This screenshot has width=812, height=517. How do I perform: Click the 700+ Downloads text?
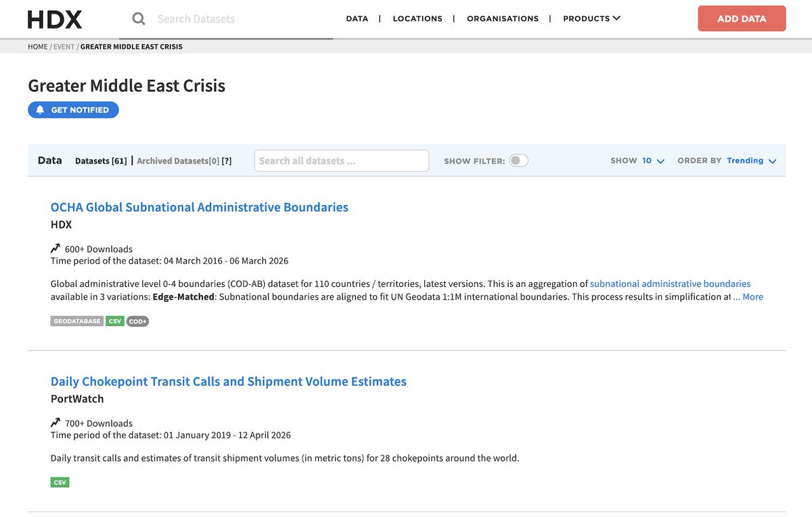click(99, 424)
